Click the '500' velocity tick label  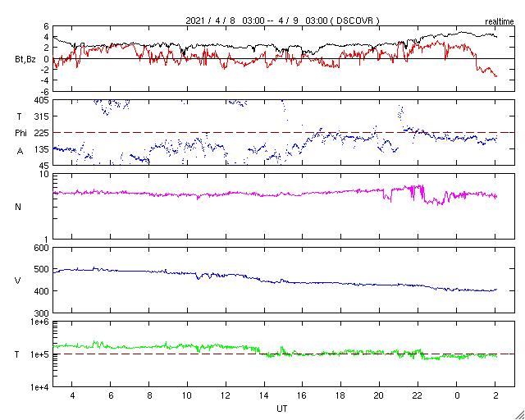pyautogui.click(x=42, y=269)
